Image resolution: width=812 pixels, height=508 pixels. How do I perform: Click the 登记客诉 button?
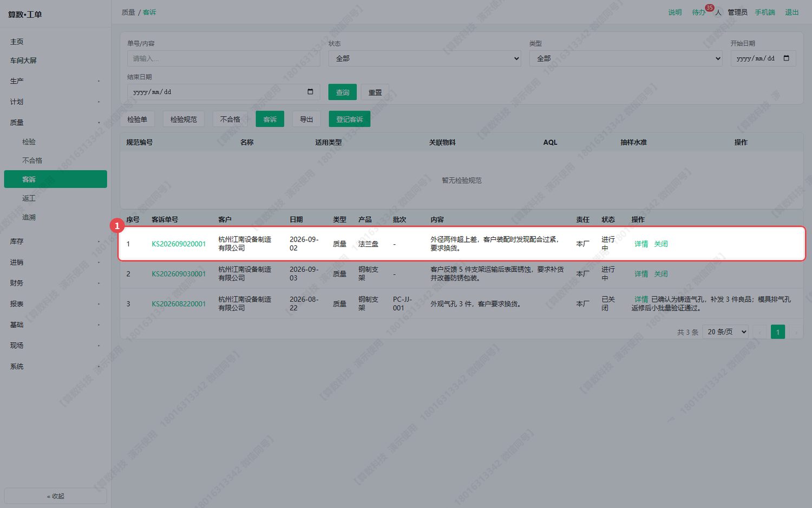point(349,119)
